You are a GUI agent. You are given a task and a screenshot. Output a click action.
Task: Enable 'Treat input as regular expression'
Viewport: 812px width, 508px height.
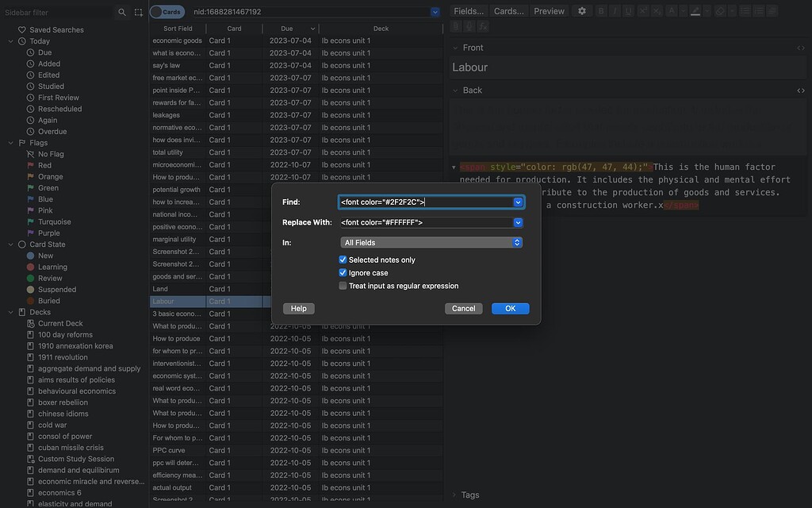pos(343,285)
